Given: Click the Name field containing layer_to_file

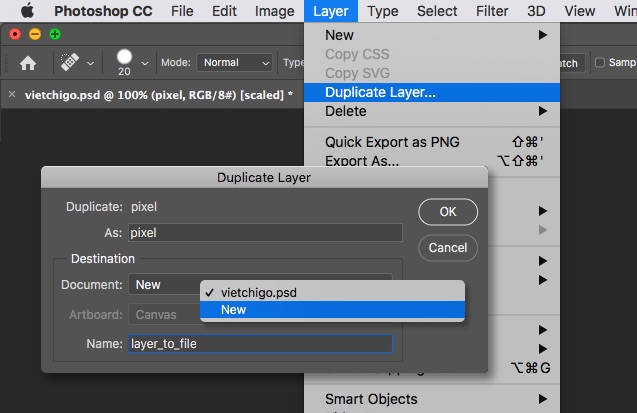Looking at the screenshot, I should (260, 344).
